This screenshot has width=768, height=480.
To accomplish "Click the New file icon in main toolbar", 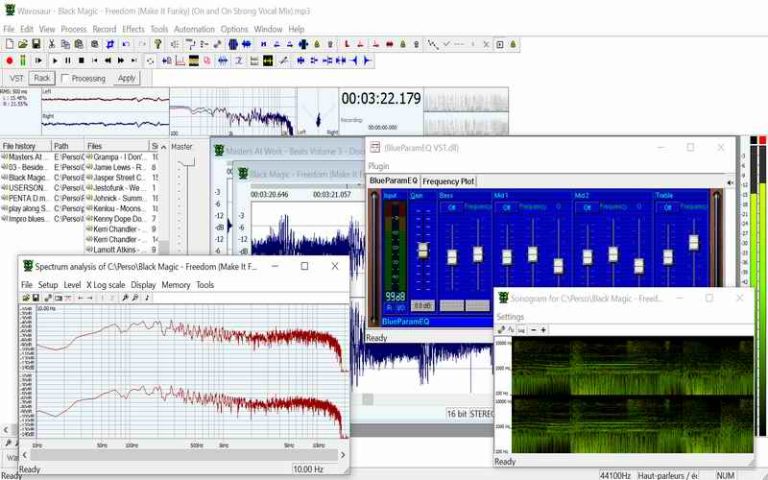I will pyautogui.click(x=9, y=44).
